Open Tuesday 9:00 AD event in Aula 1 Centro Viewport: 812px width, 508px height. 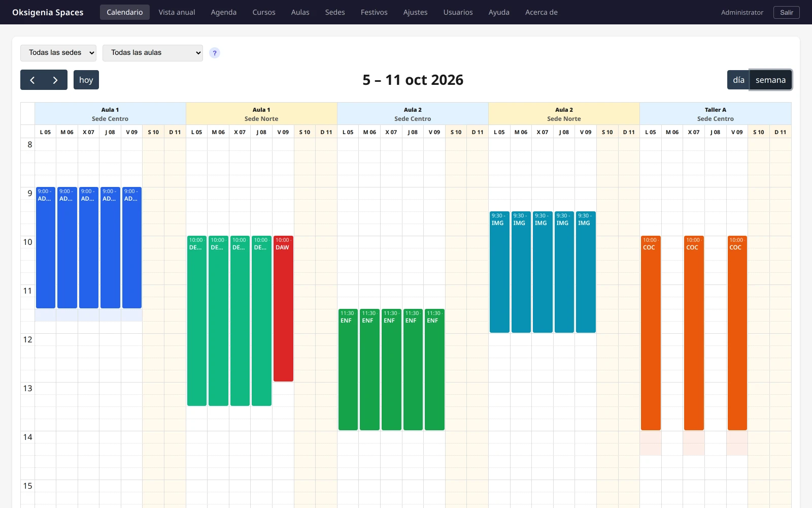[67, 247]
